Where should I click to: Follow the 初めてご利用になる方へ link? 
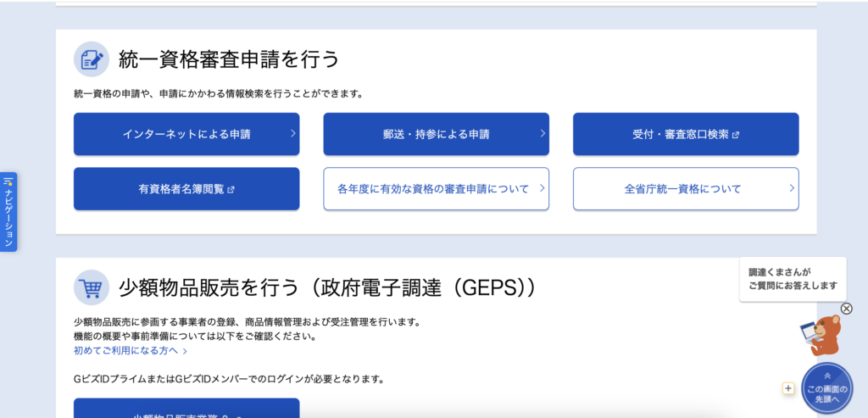(125, 350)
